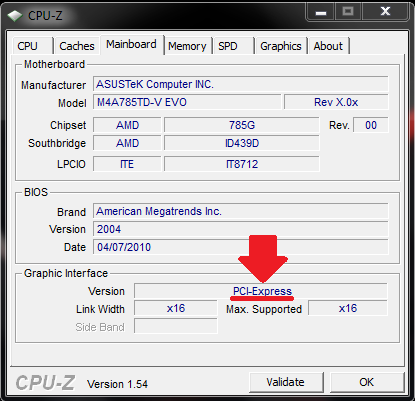Open the Caches tab
This screenshot has height=401, width=415.
77,46
